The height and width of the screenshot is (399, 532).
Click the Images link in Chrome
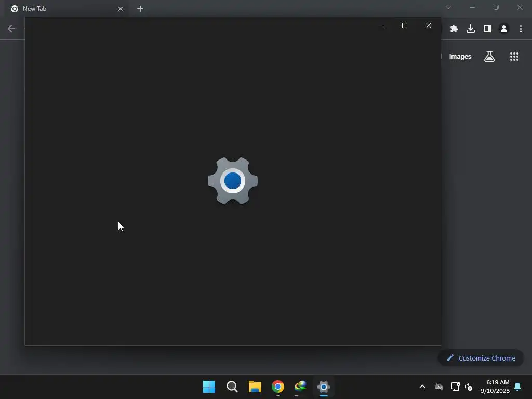[460, 57]
